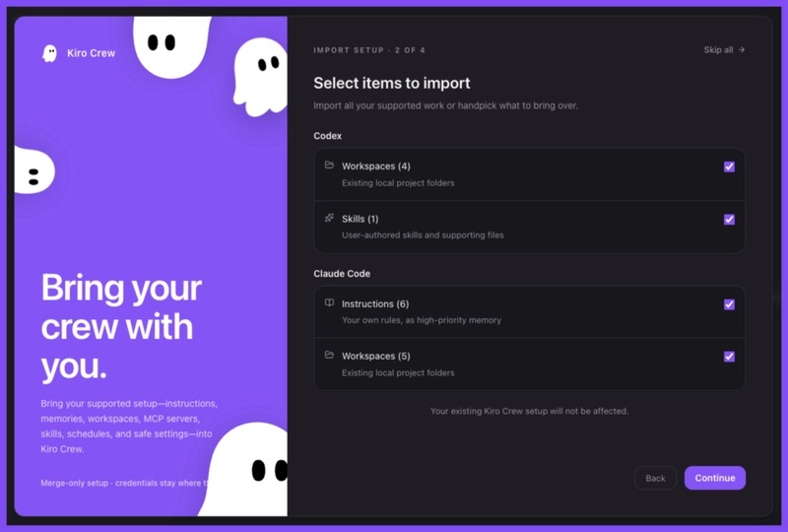Viewport: 788px width, 532px height.
Task: Click the folder icon beside Workspaces (4)
Action: click(329, 165)
